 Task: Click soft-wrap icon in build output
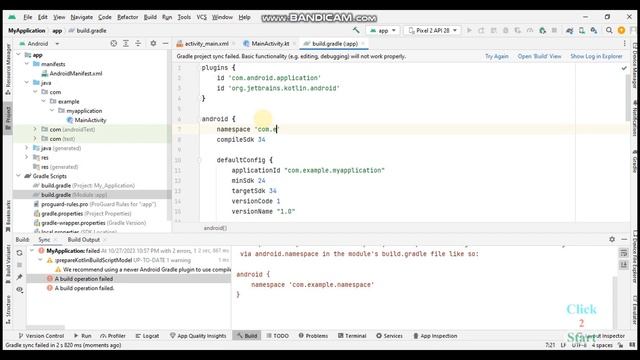click(x=624, y=253)
